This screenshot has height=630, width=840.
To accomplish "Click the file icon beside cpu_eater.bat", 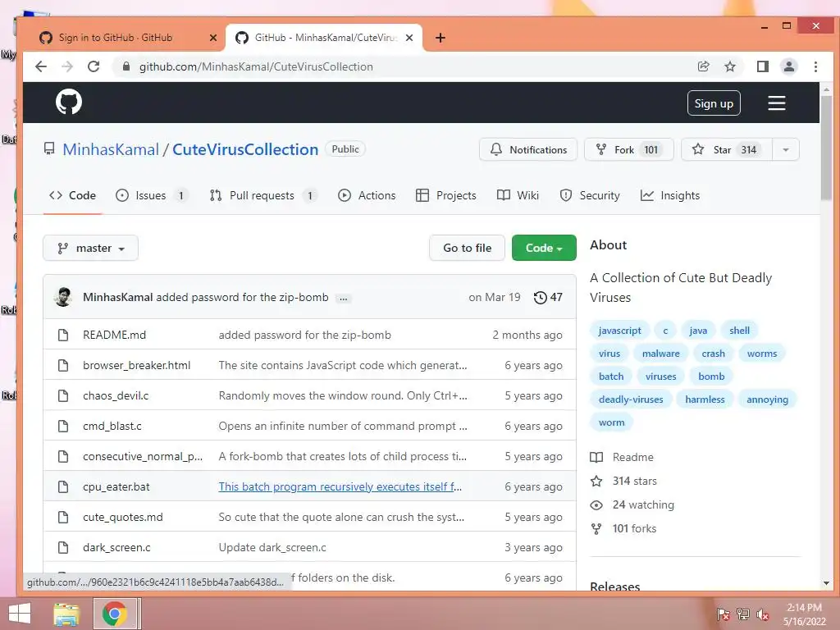I will 63,486.
